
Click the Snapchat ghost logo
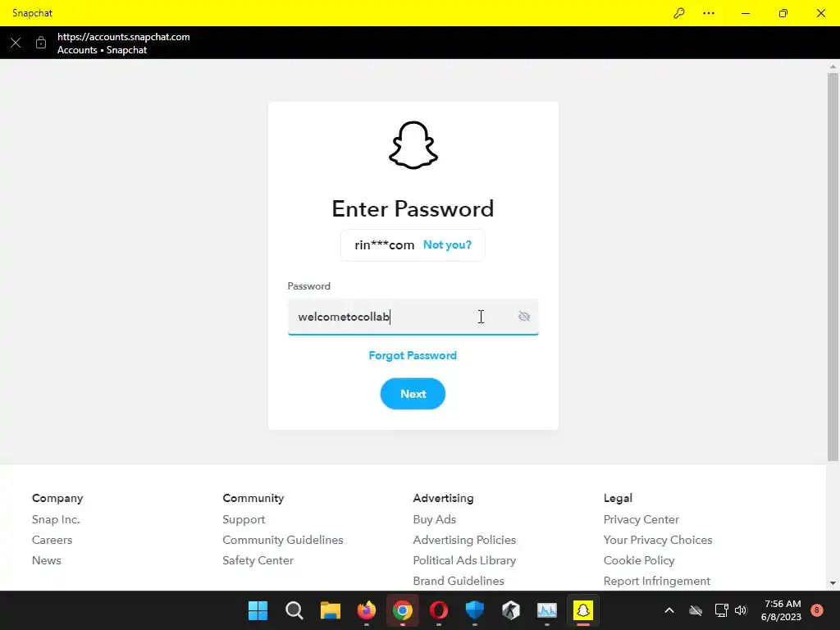tap(413, 145)
